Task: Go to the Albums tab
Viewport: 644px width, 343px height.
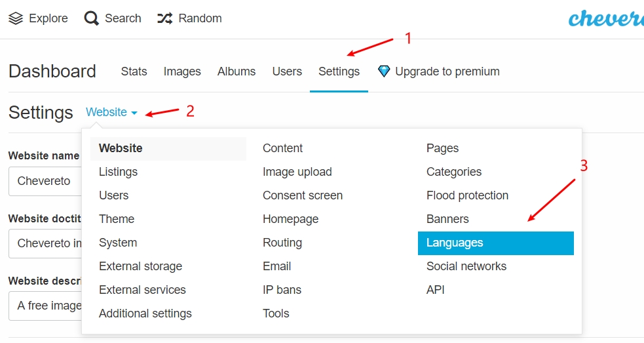Action: (236, 71)
